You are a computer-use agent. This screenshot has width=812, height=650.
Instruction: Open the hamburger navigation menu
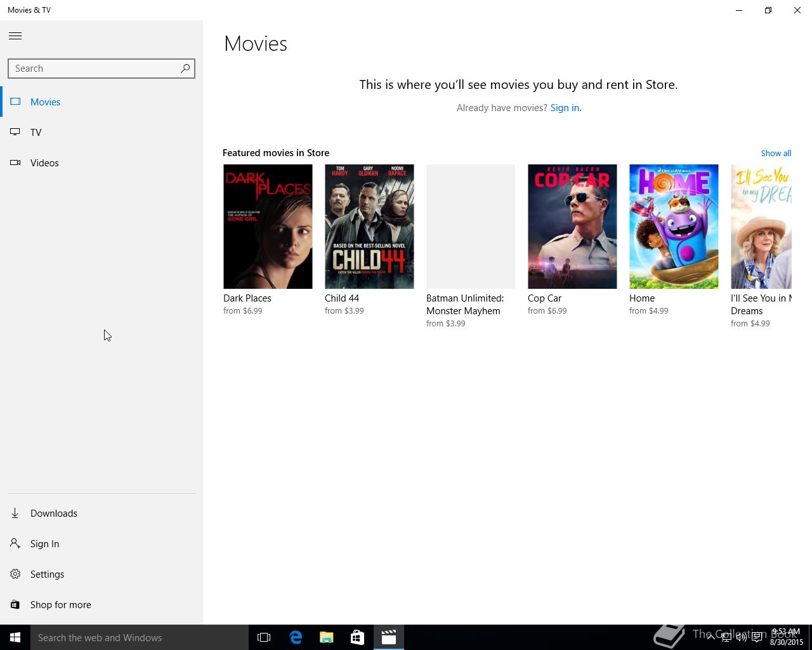tap(15, 36)
